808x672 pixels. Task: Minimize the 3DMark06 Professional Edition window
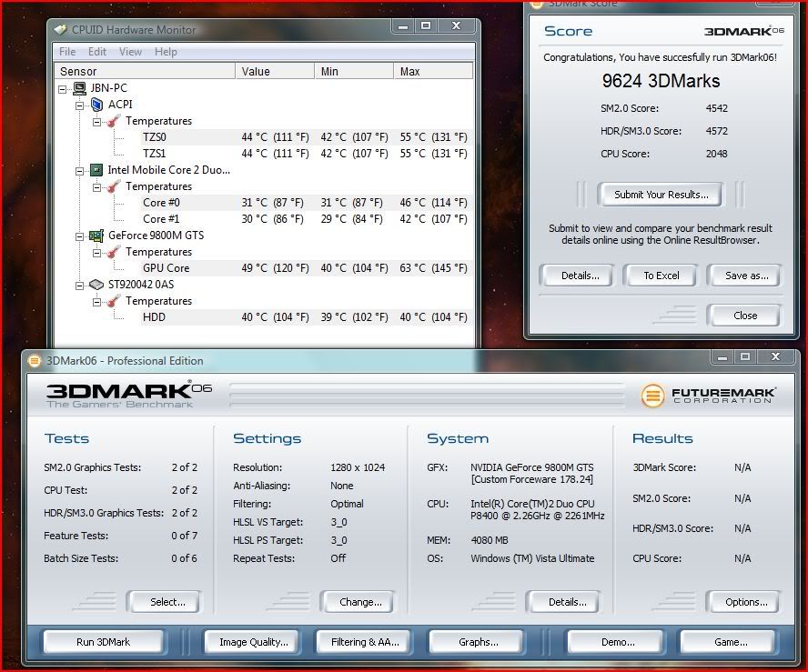tap(722, 356)
